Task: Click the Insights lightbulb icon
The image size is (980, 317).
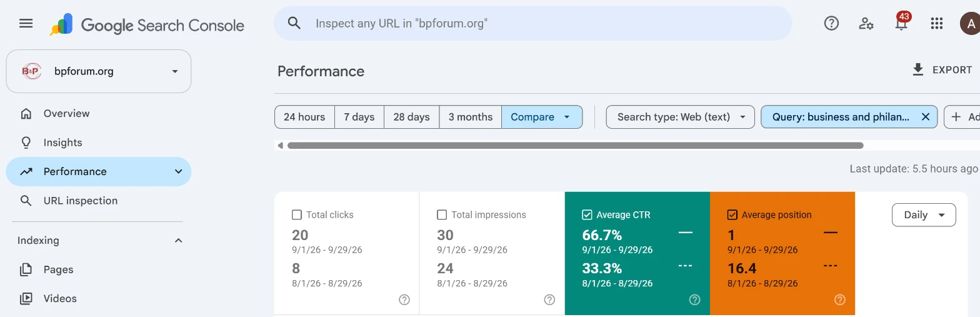Action: [26, 143]
